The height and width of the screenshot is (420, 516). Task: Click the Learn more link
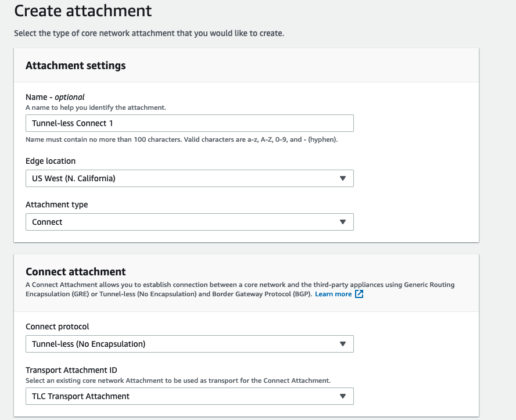pos(334,294)
